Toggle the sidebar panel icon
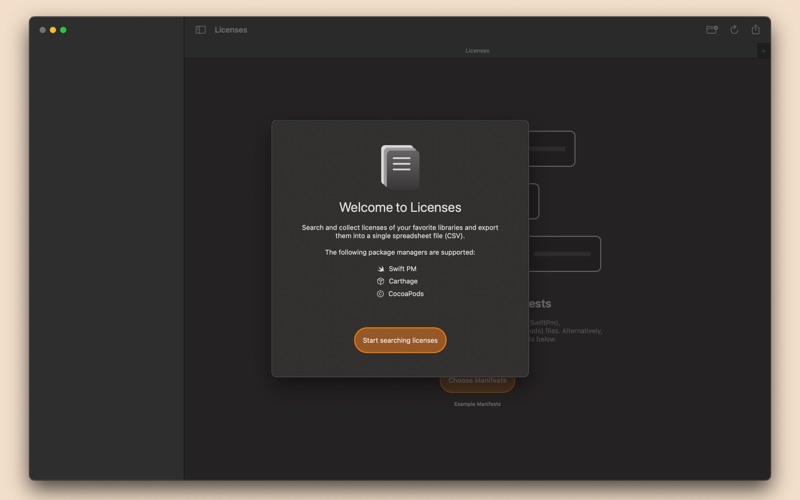This screenshot has width=800, height=500. tap(201, 30)
